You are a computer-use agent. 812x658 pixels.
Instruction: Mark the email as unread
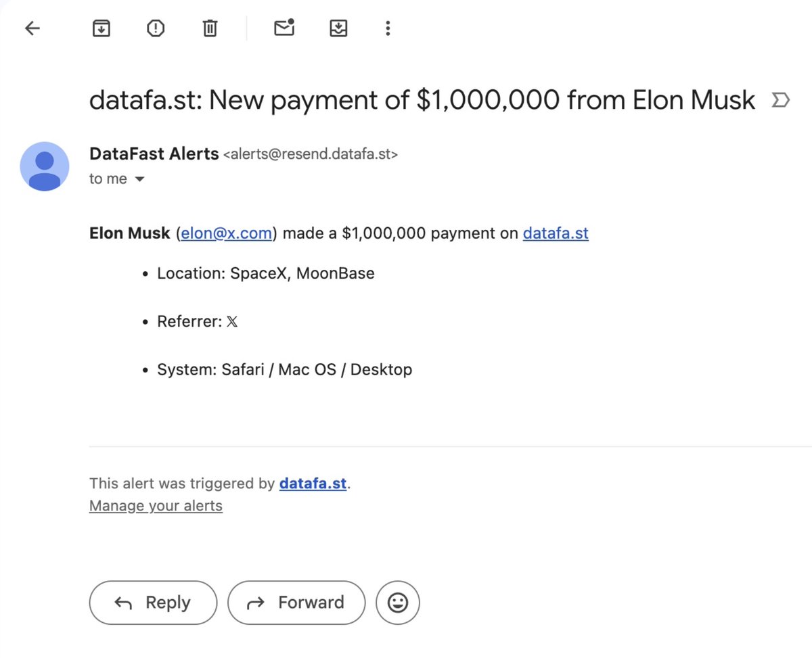284,28
